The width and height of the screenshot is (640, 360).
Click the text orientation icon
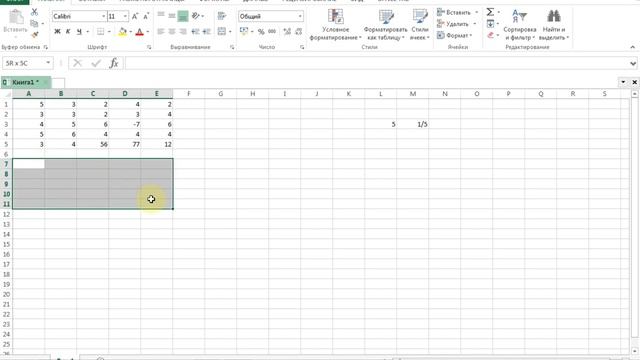pos(196,16)
